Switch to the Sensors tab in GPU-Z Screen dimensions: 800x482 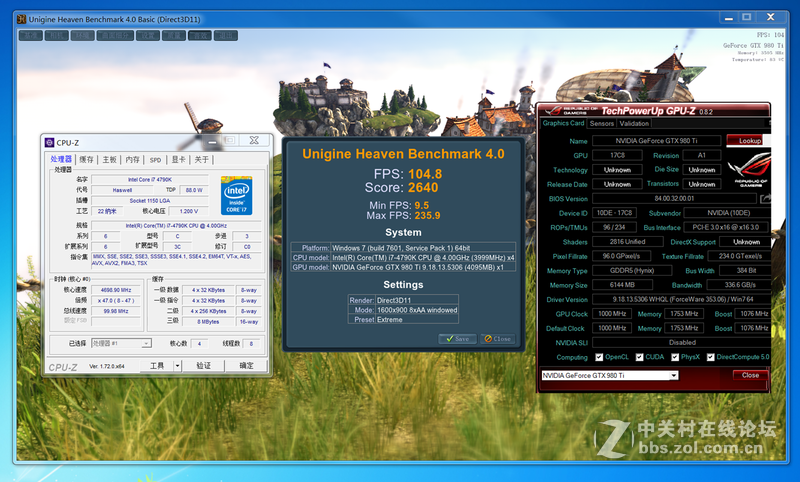(x=602, y=123)
